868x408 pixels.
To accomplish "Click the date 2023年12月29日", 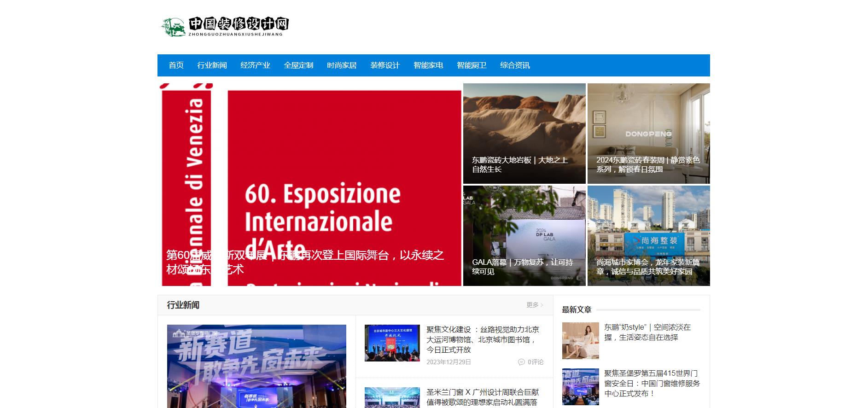I will (449, 362).
